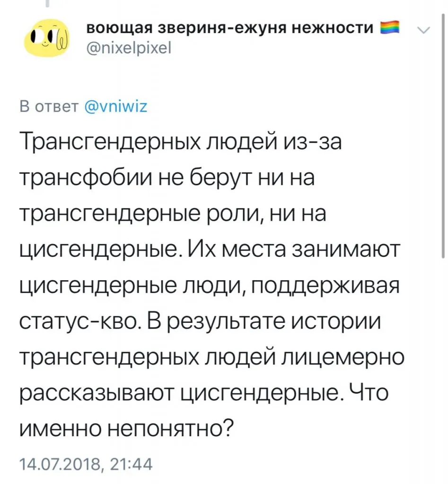Click the @nixelpixel handle
This screenshot has width=448, height=484.
pyautogui.click(x=127, y=47)
